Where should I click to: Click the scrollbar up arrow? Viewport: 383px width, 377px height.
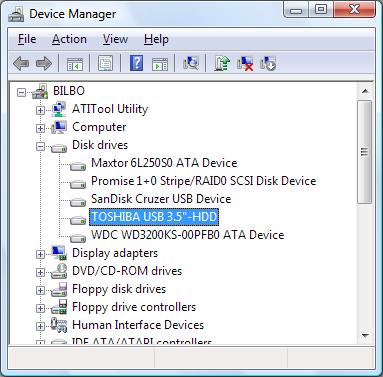pyautogui.click(x=365, y=91)
